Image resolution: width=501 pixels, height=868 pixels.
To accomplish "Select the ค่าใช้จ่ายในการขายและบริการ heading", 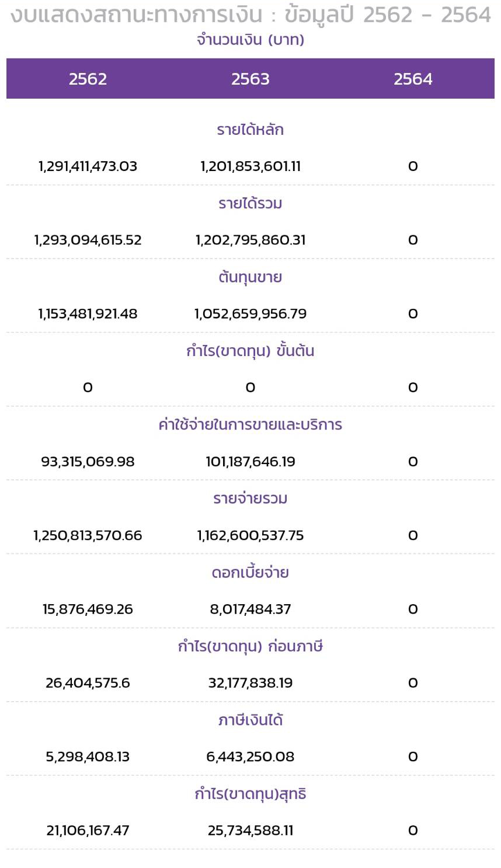I will click(250, 424).
